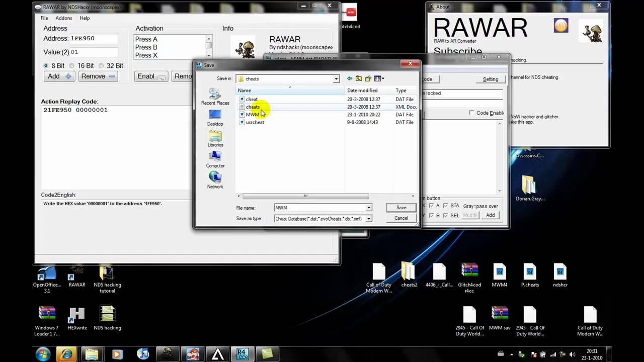Open the MWM sav archive on desktop
644x362 pixels.
500,318
